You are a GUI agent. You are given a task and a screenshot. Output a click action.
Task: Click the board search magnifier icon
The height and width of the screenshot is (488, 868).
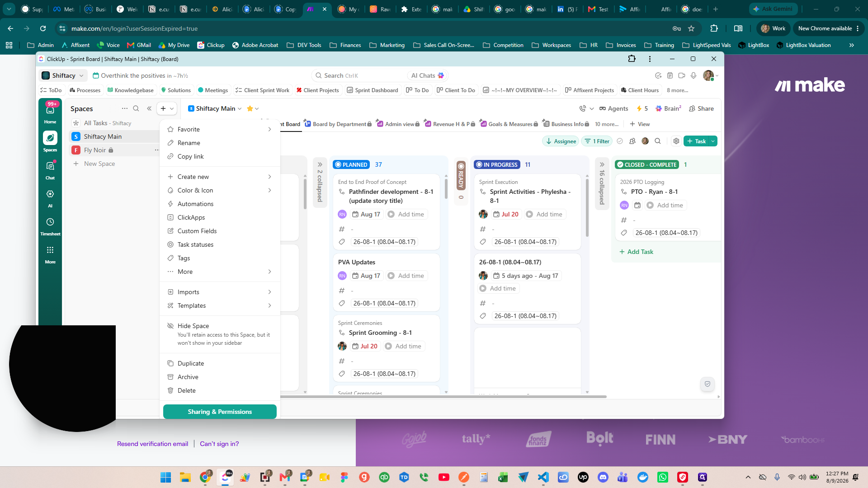pyautogui.click(x=658, y=141)
